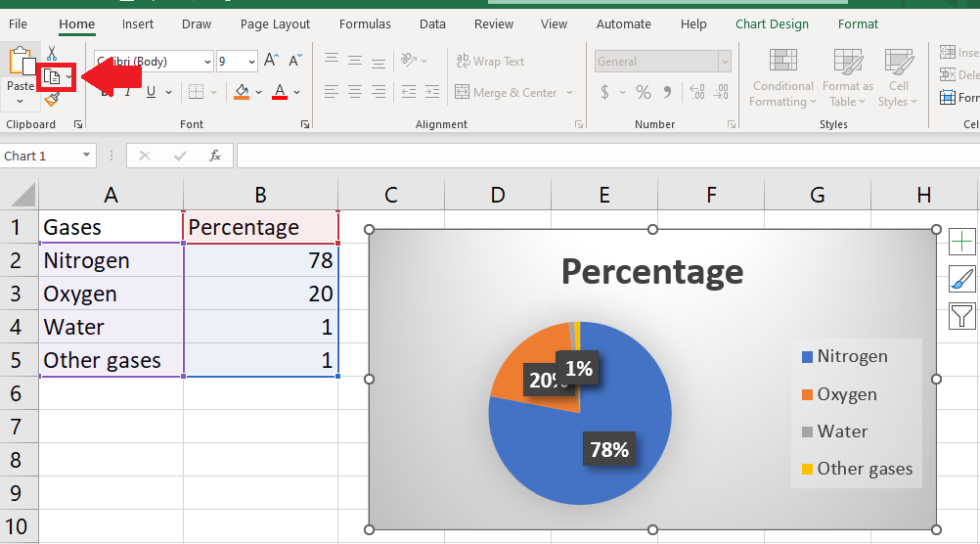The height and width of the screenshot is (544, 980).
Task: Click the red Font Color swatch
Action: pos(280,92)
